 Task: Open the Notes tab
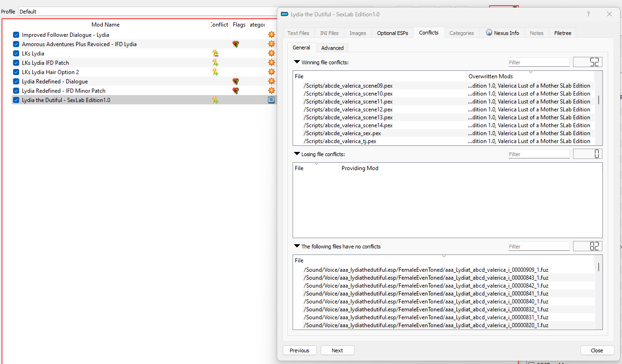(537, 33)
